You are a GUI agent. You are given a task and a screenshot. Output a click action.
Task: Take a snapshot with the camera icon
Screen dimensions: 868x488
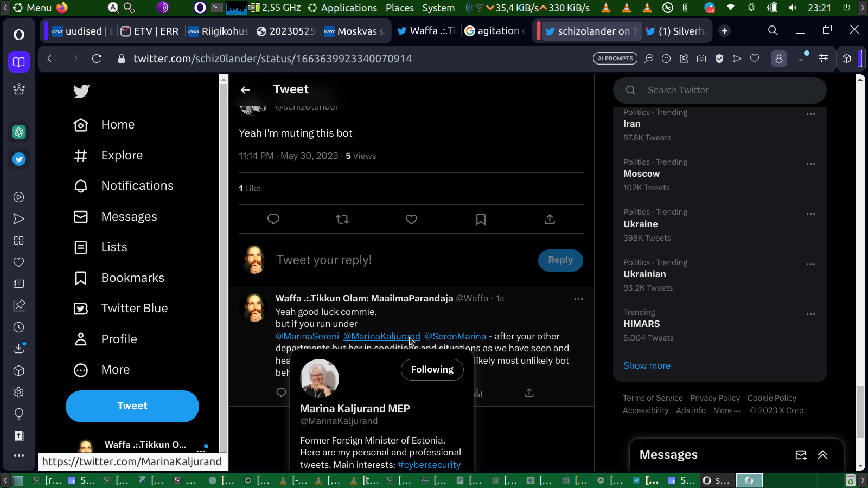[701, 59]
